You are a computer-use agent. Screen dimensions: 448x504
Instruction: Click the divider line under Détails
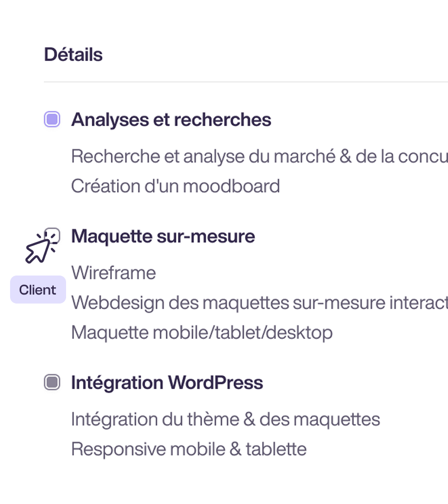click(246, 82)
